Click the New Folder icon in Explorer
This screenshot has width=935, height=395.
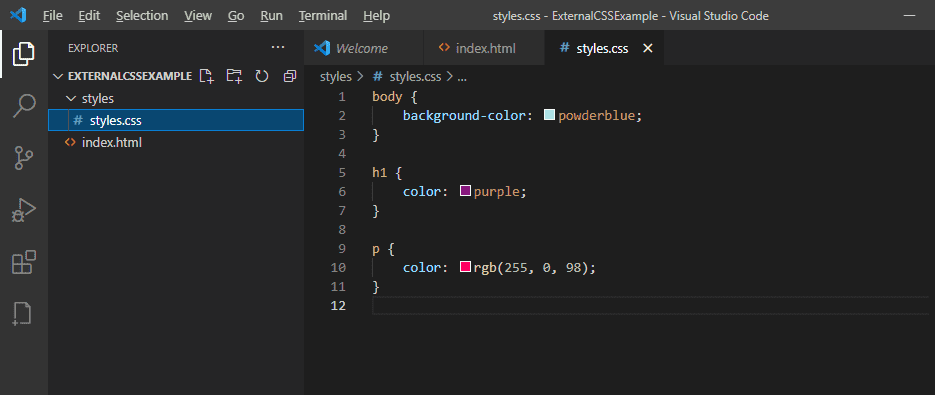point(234,76)
